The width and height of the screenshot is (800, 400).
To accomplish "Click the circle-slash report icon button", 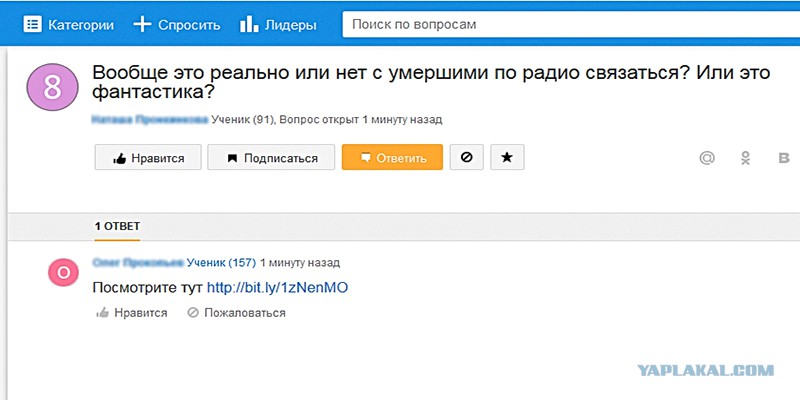I will (x=466, y=158).
